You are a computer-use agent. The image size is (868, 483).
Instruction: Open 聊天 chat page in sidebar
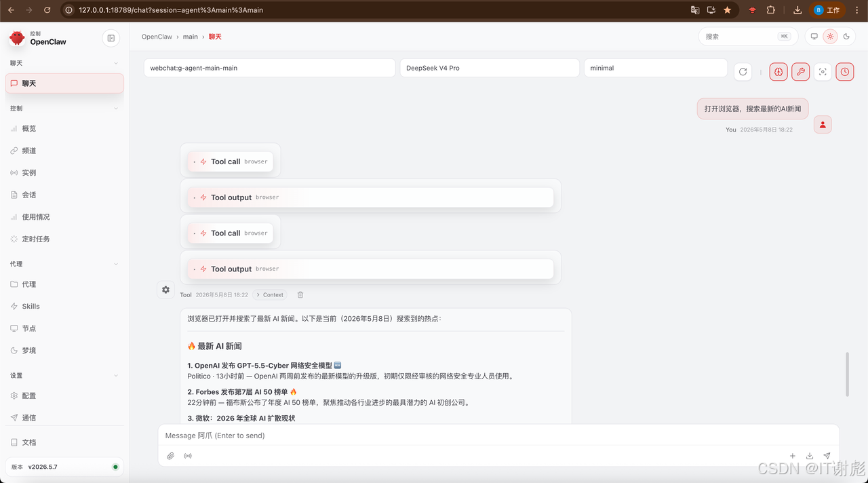coord(64,83)
